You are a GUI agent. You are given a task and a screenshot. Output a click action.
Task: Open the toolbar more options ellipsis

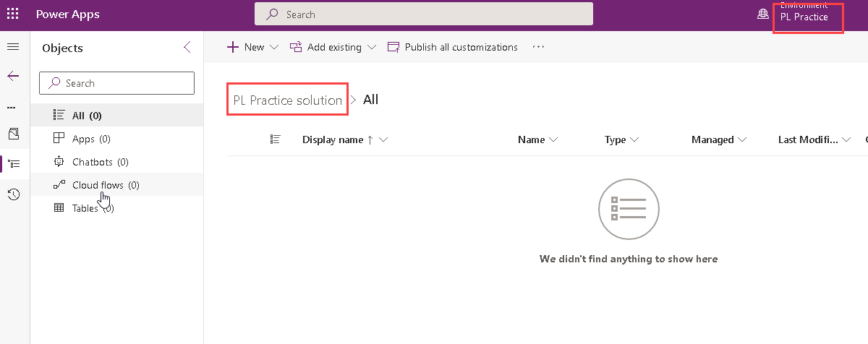click(537, 47)
